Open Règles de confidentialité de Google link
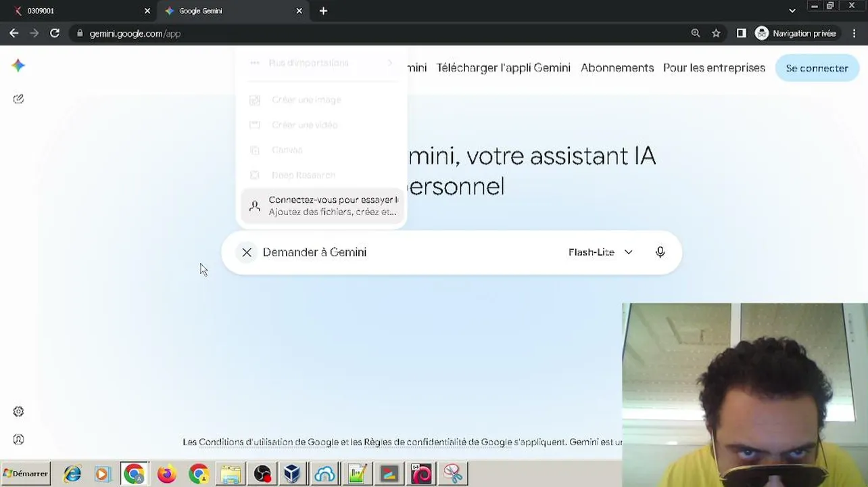Viewport: 868px width, 487px height. coord(437,442)
